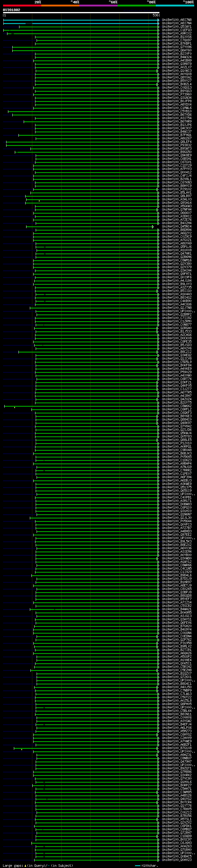
Task: Select hit label UniRef100_B7G1X8
Action: (x=177, y=748)
